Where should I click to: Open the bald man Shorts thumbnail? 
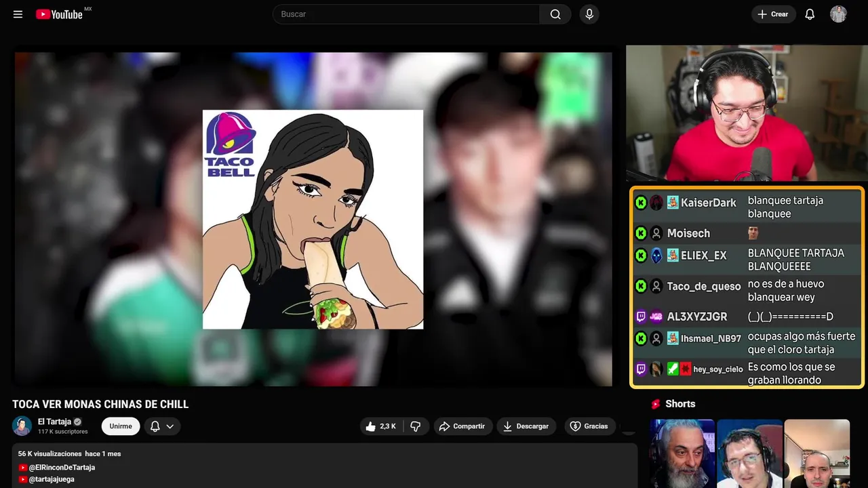click(816, 453)
